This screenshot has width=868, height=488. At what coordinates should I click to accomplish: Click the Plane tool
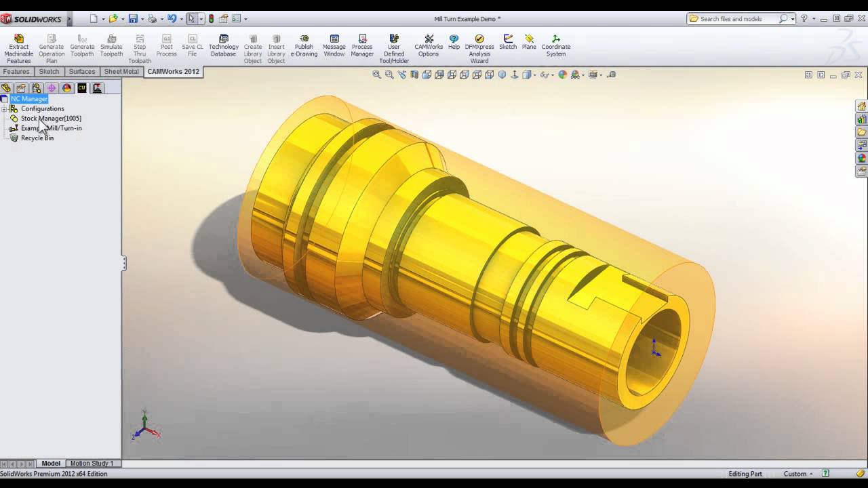coord(529,42)
